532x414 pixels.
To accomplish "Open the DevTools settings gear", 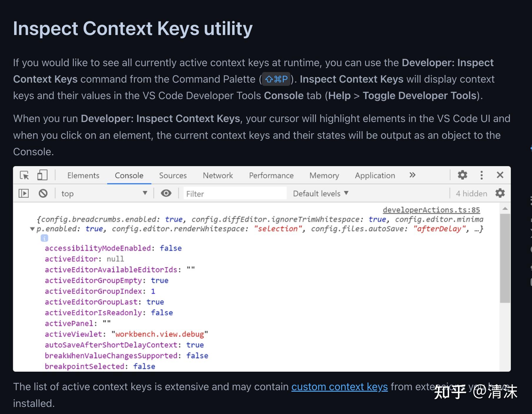I will click(462, 175).
